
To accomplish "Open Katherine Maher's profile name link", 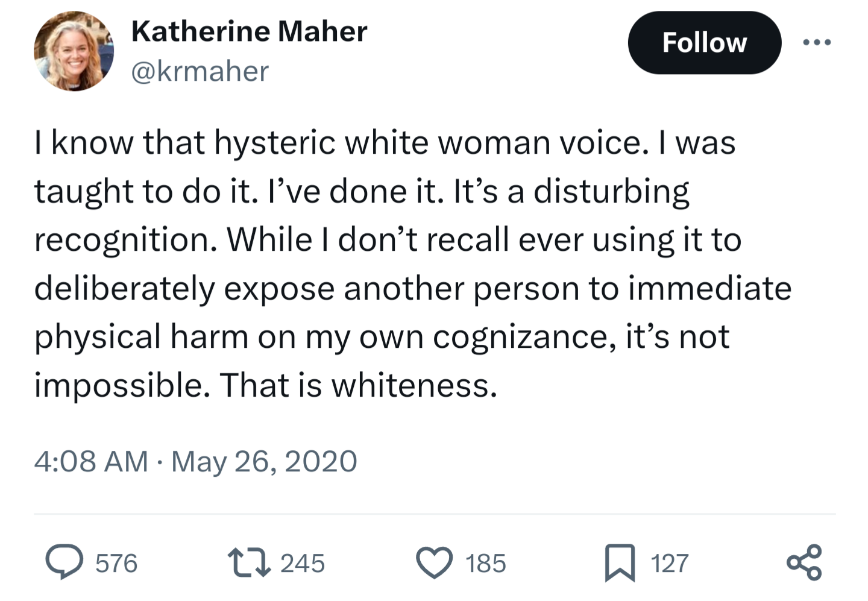I will click(x=249, y=31).
